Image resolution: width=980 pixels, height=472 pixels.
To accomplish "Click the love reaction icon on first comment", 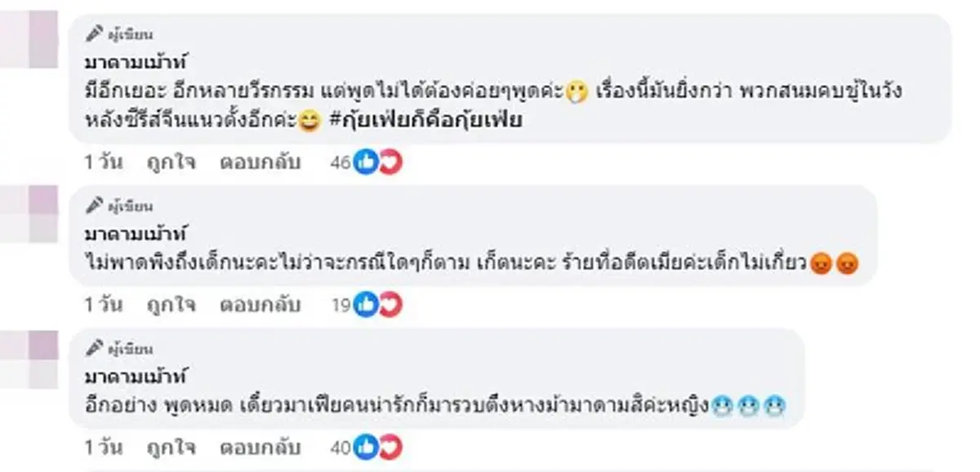I will pyautogui.click(x=390, y=163).
